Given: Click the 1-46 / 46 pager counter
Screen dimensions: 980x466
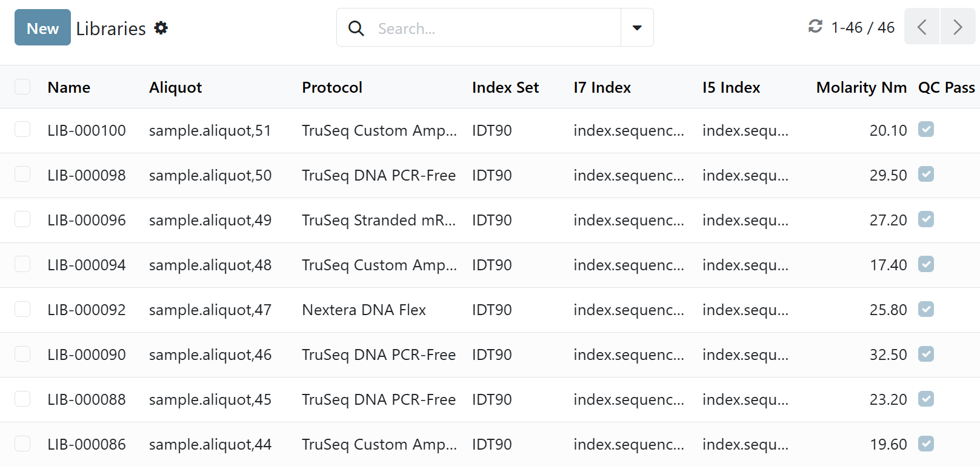Looking at the screenshot, I should coord(862,27).
